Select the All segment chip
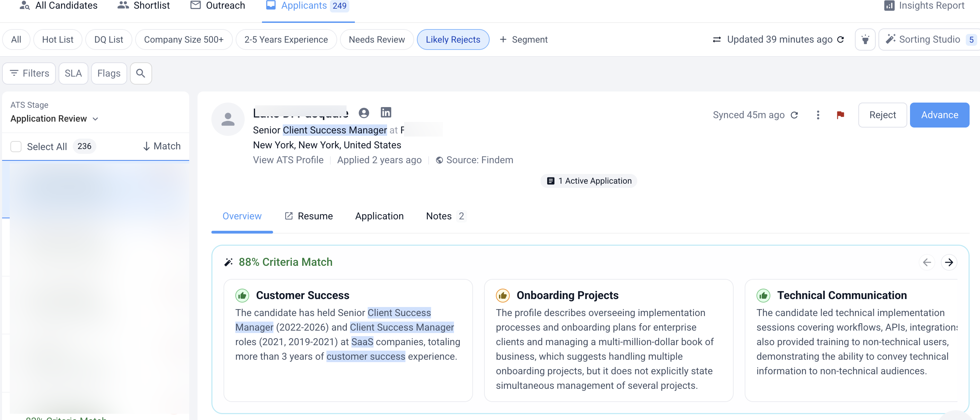The width and height of the screenshot is (980, 420). 16,40
